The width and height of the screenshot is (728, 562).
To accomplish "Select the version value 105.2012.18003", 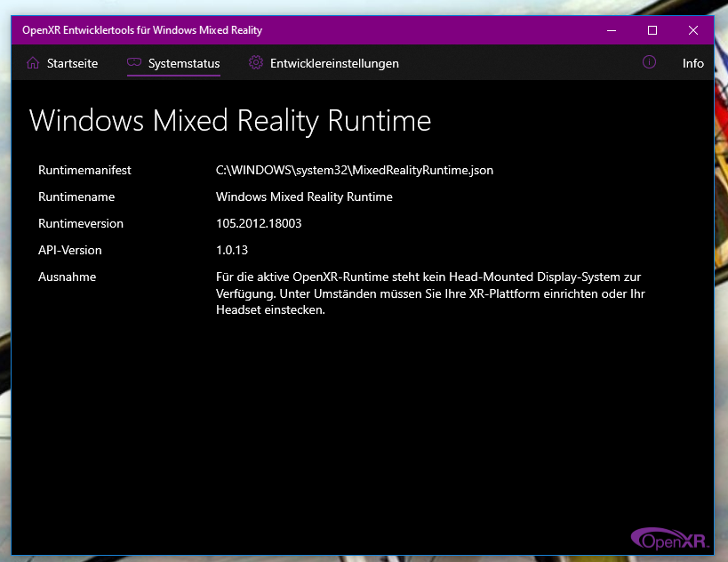I will coord(259,223).
